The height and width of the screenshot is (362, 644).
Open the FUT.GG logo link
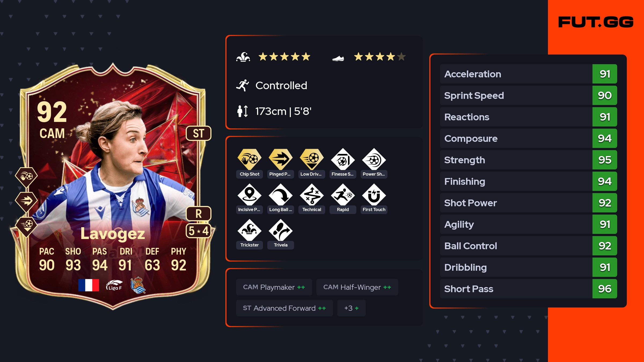(596, 22)
